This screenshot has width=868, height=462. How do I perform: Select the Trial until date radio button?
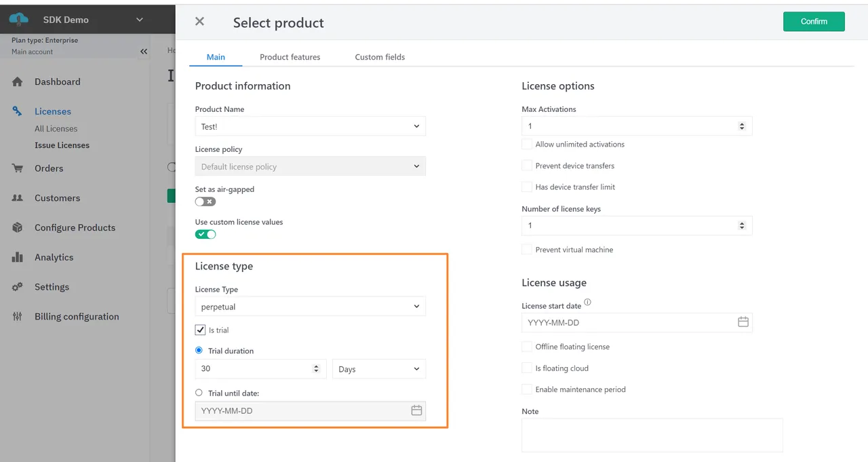tap(200, 393)
